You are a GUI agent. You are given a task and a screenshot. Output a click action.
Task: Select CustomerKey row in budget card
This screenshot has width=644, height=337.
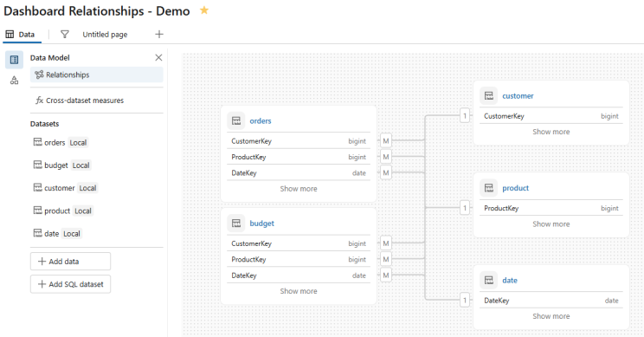coord(299,243)
